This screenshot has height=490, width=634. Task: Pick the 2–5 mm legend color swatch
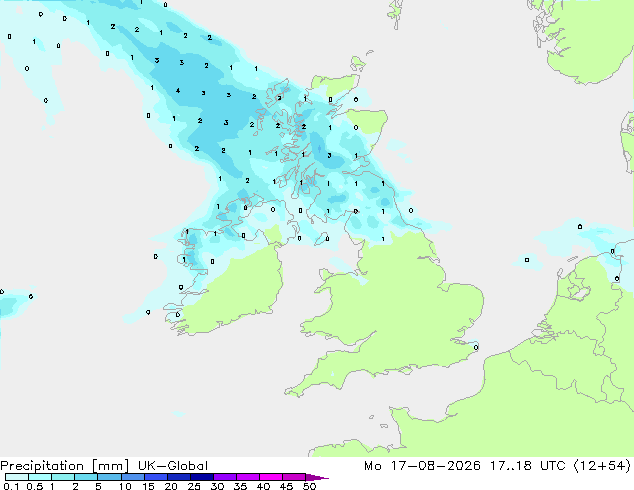[86, 477]
